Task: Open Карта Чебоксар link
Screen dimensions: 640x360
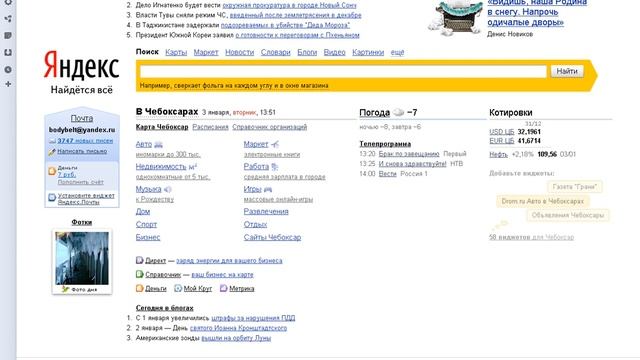Action: coord(162,127)
